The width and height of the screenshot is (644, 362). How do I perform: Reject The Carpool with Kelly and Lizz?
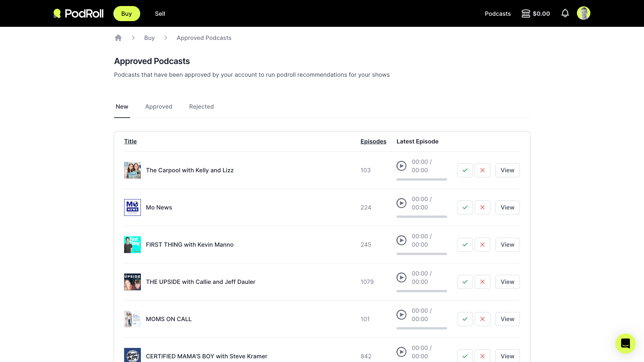point(482,170)
